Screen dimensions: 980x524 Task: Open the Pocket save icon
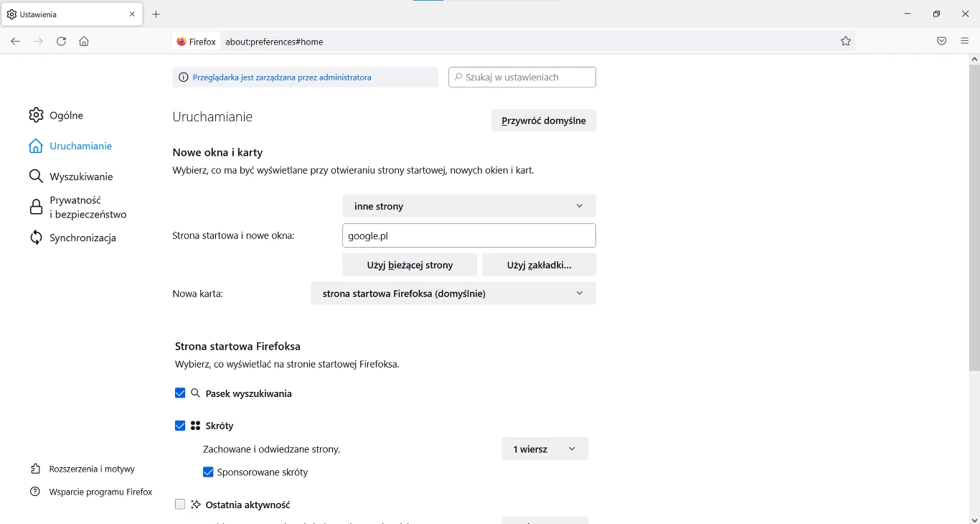point(941,42)
